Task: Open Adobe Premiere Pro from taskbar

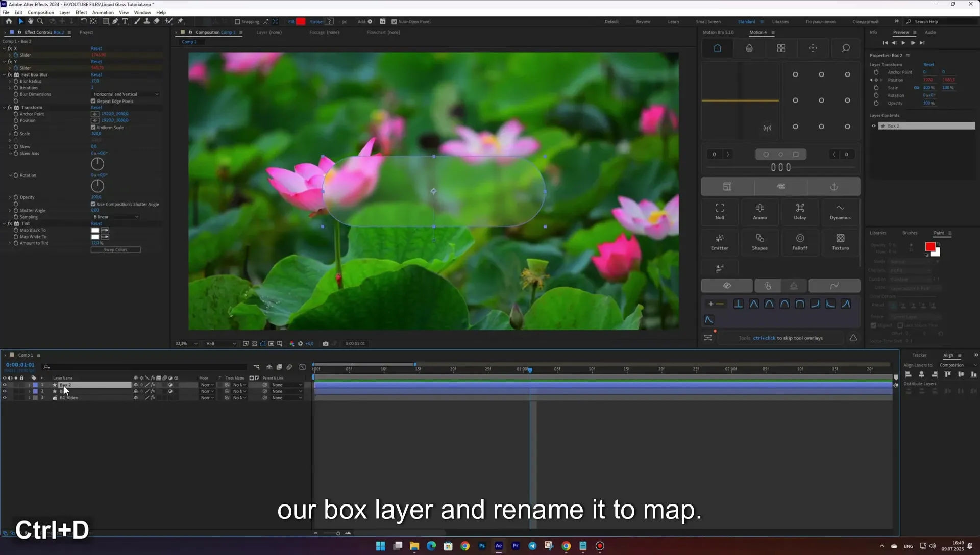Action: (x=516, y=546)
